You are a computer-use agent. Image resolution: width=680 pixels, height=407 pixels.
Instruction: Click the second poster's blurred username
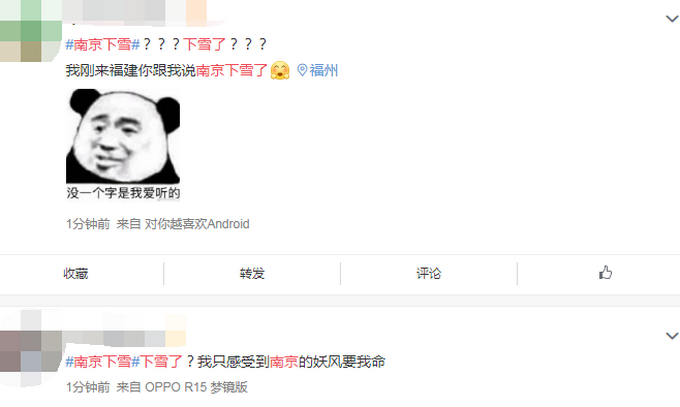point(125,338)
